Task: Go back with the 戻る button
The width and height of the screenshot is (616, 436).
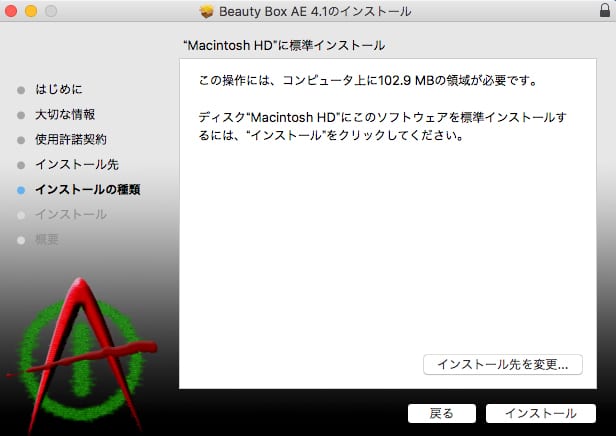Action: (442, 413)
